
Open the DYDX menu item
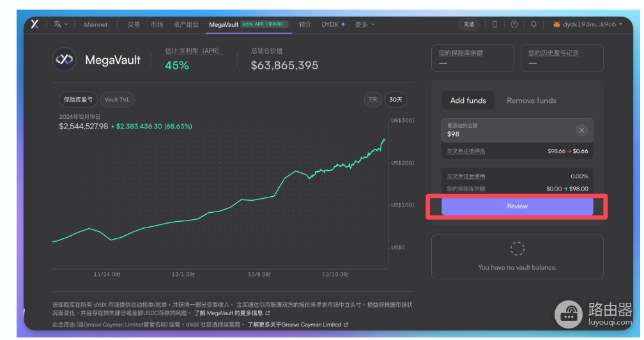333,25
